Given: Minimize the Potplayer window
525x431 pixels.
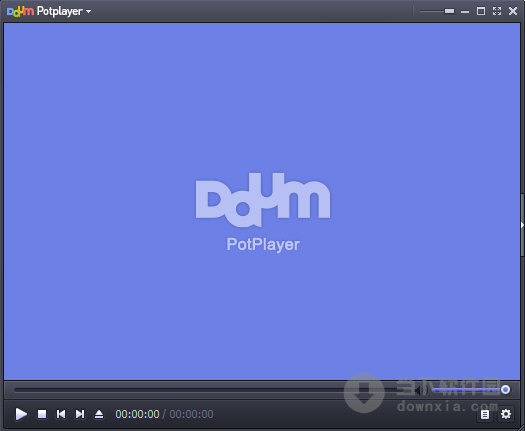Looking at the screenshot, I should [x=465, y=11].
